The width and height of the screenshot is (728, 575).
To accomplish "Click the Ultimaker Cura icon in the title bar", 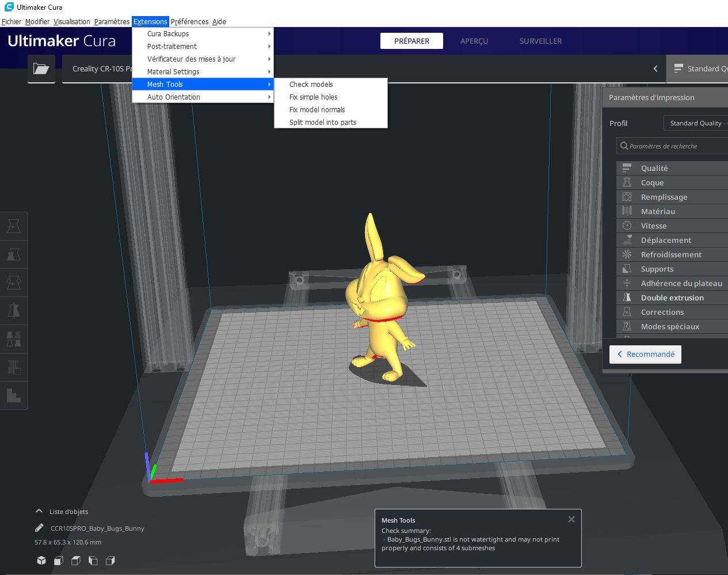I will [x=9, y=7].
